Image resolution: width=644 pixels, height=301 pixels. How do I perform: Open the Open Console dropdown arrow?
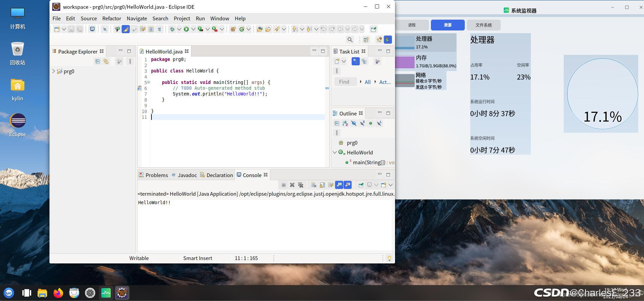[x=391, y=185]
